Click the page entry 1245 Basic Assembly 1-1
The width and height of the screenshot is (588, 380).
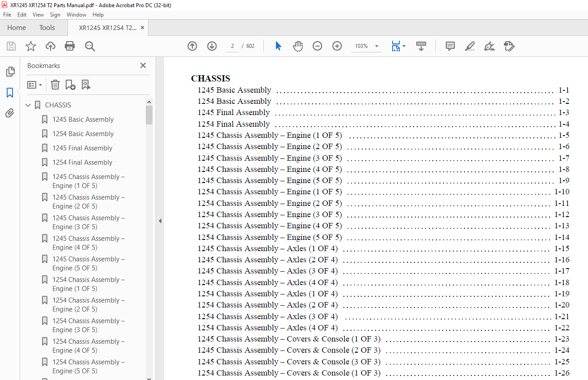click(384, 90)
